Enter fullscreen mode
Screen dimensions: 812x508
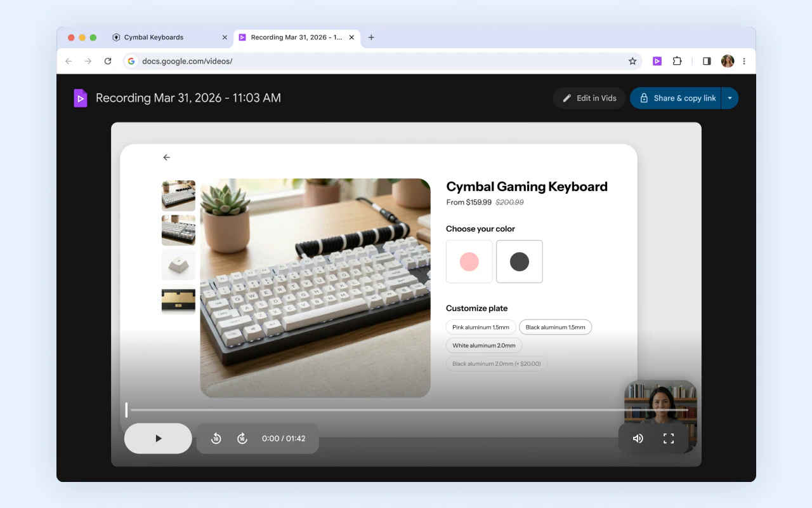pyautogui.click(x=669, y=438)
